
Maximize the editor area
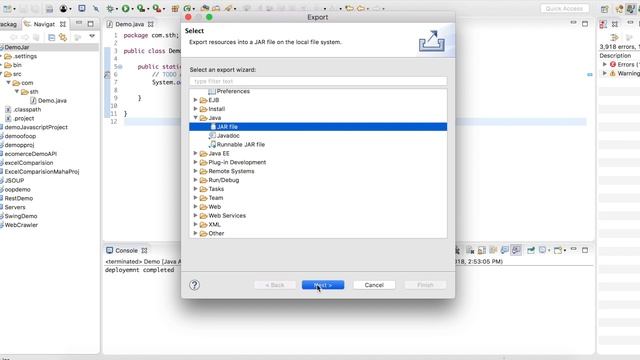[585, 24]
